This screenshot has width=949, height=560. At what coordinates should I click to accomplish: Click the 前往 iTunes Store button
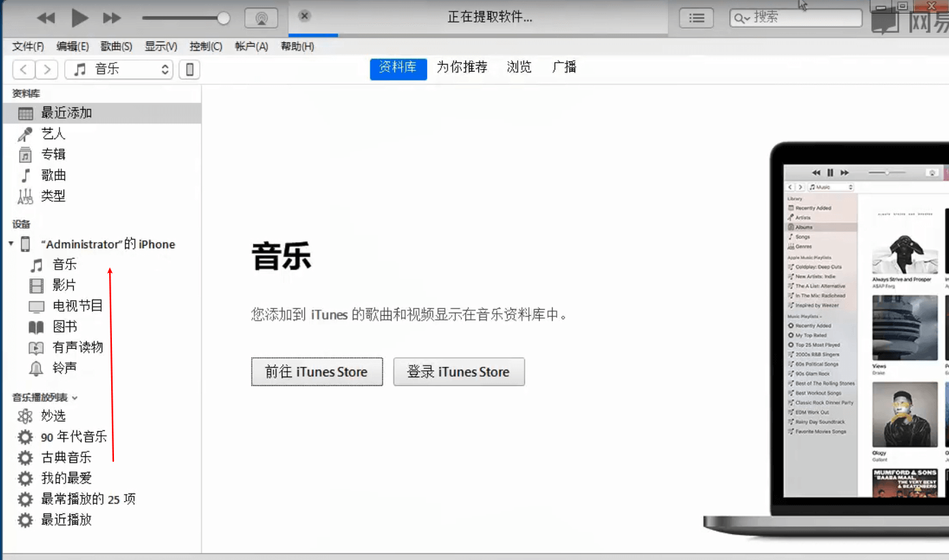317,372
